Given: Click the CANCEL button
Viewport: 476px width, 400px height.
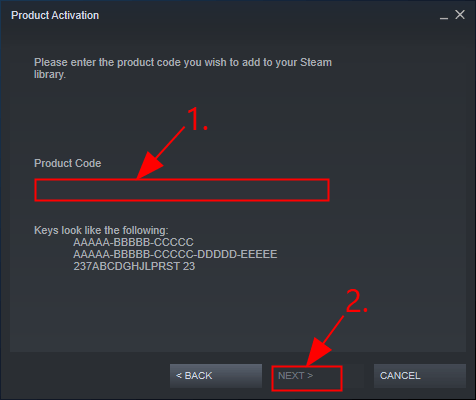Looking at the screenshot, I should [420, 376].
